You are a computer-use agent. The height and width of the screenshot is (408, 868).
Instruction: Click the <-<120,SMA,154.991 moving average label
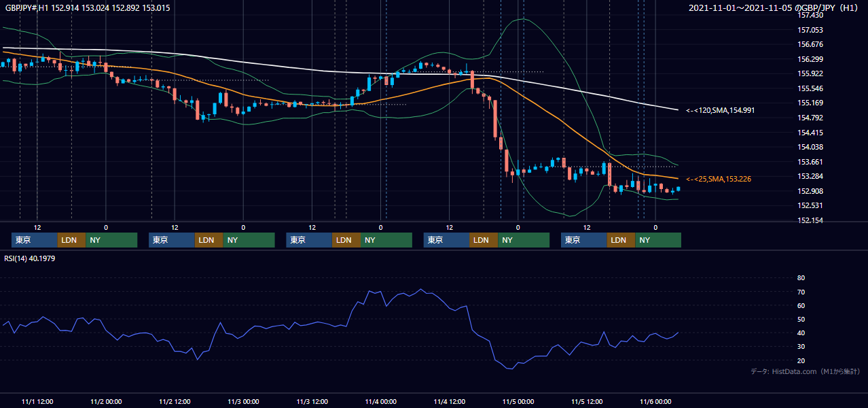tap(720, 110)
